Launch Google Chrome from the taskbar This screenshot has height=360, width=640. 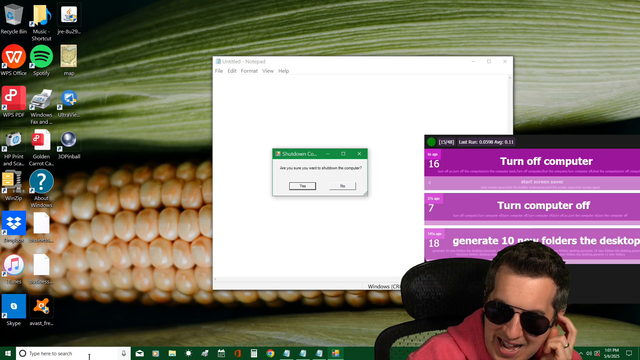pyautogui.click(x=270, y=353)
